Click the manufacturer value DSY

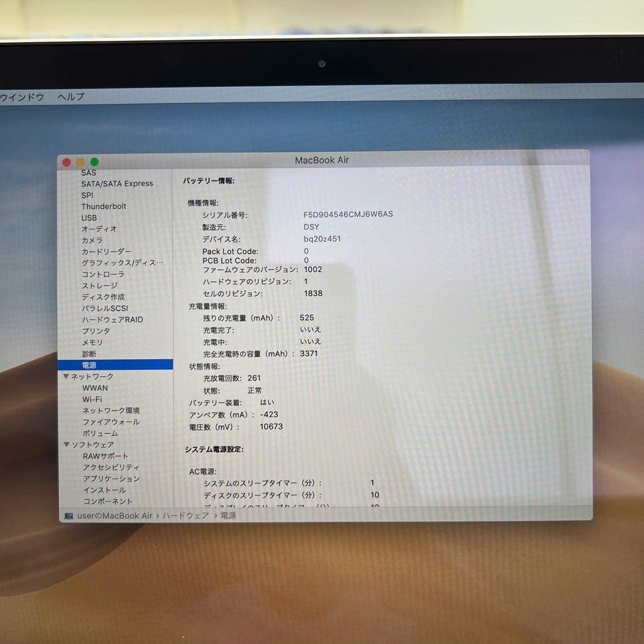coord(311,226)
